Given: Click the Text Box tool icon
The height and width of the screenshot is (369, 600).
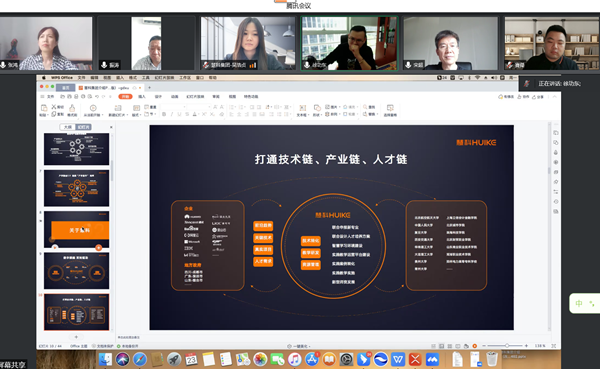Looking at the screenshot, I should tap(302, 108).
